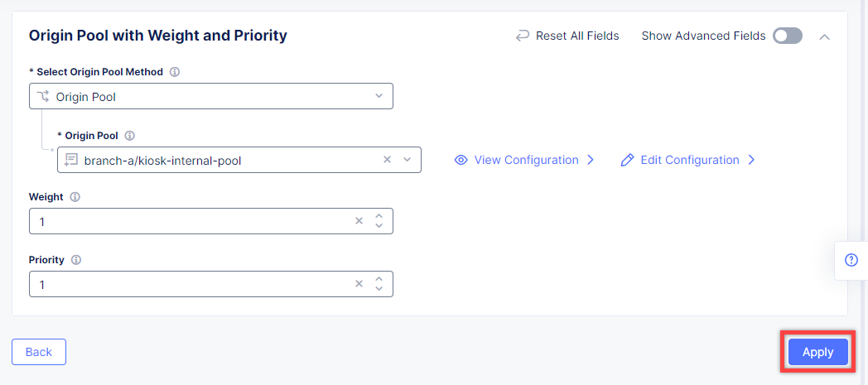This screenshot has height=385, width=868.
Task: Click the Weight field info icon
Action: point(75,197)
